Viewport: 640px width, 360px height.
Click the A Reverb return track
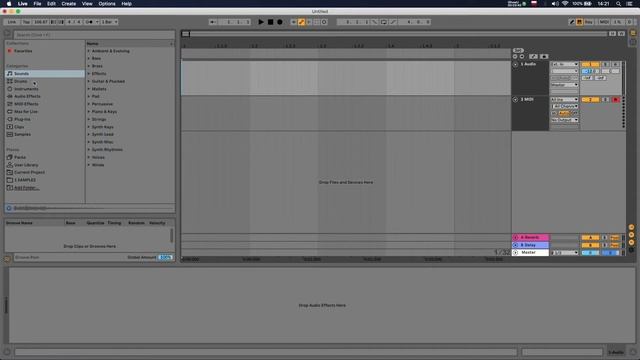pos(530,238)
